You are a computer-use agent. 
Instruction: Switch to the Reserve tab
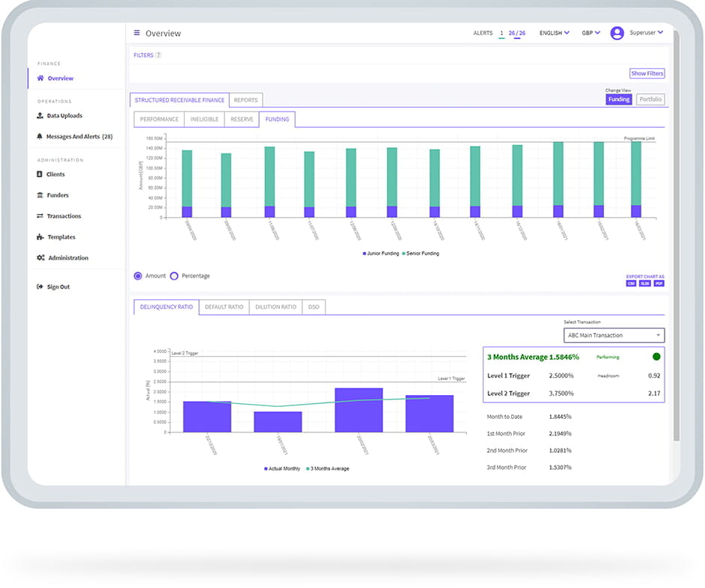(242, 119)
